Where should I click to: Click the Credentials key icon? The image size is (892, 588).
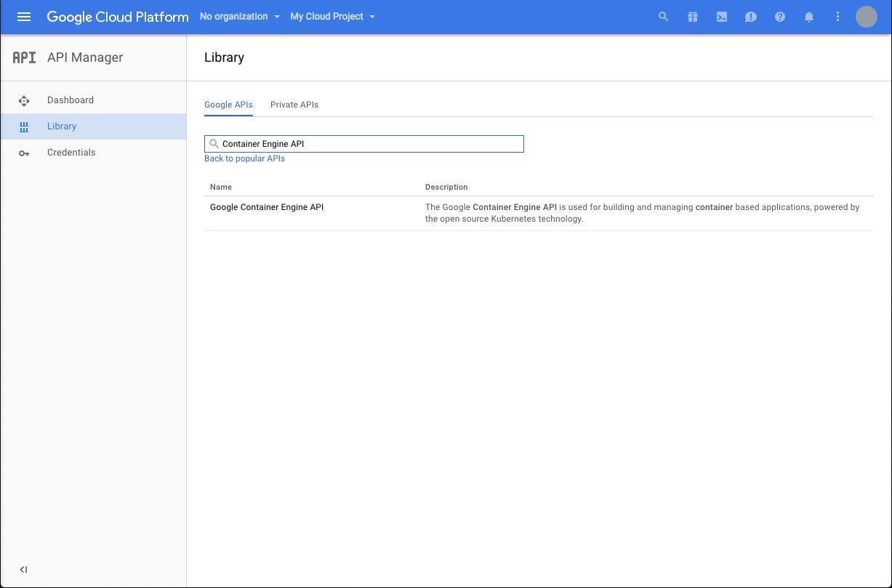point(24,153)
